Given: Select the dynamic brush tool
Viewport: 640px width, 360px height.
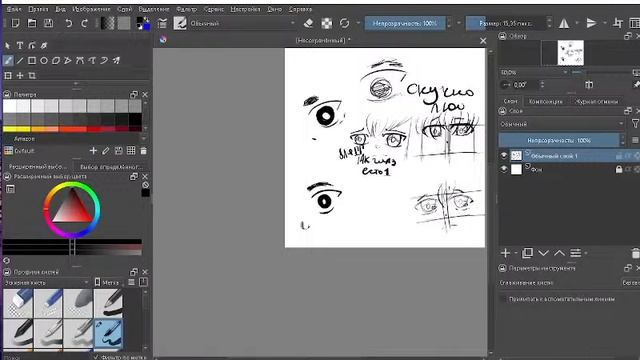Looking at the screenshot, I should [x=104, y=61].
